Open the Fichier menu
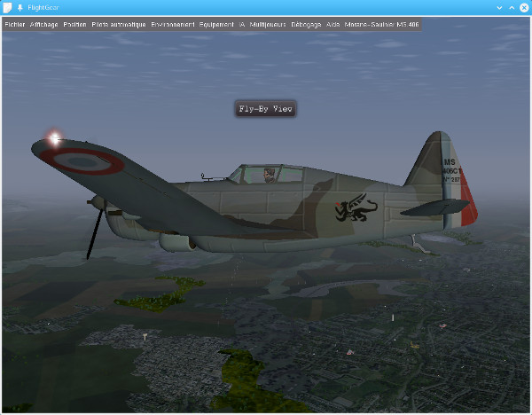This screenshot has width=532, height=415. (x=14, y=25)
